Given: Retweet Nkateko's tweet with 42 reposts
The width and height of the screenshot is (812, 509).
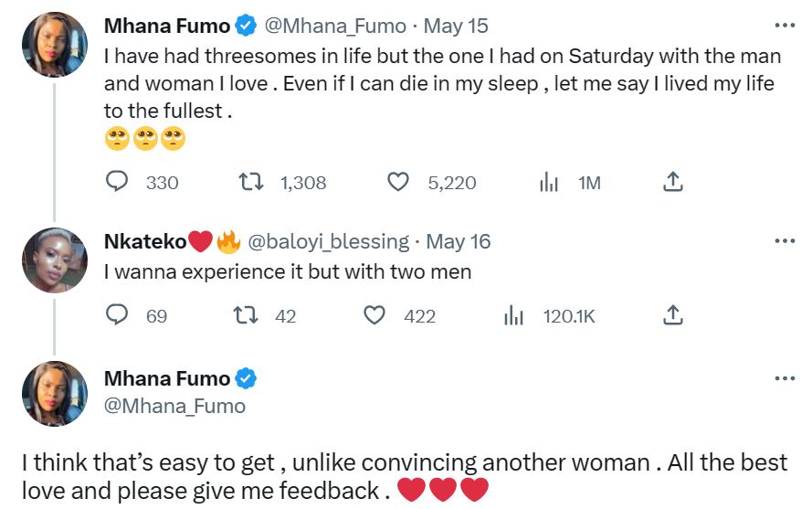Looking at the screenshot, I should (245, 316).
